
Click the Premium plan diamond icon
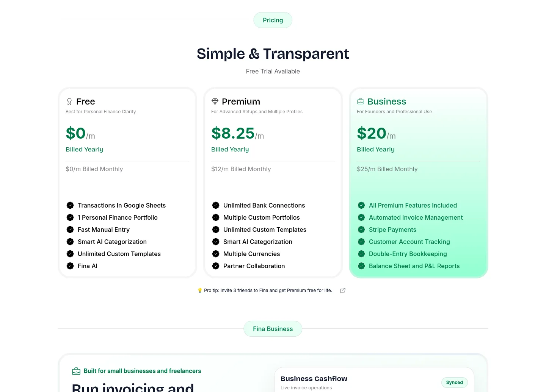click(215, 102)
